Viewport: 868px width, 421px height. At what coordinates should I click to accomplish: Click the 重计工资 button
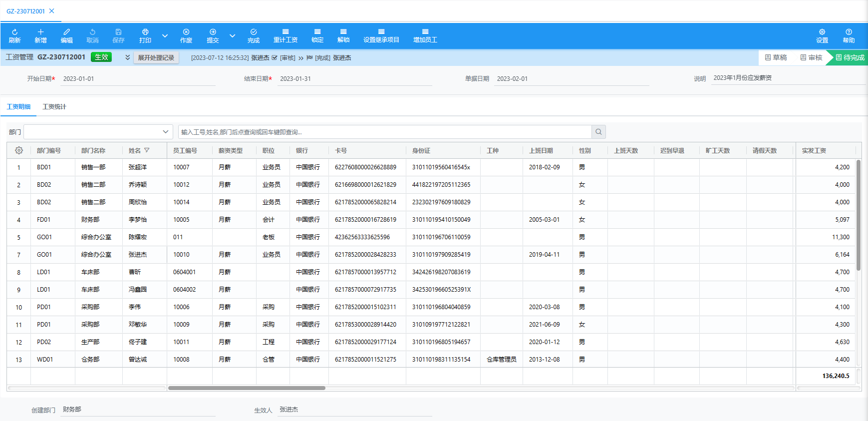point(285,35)
